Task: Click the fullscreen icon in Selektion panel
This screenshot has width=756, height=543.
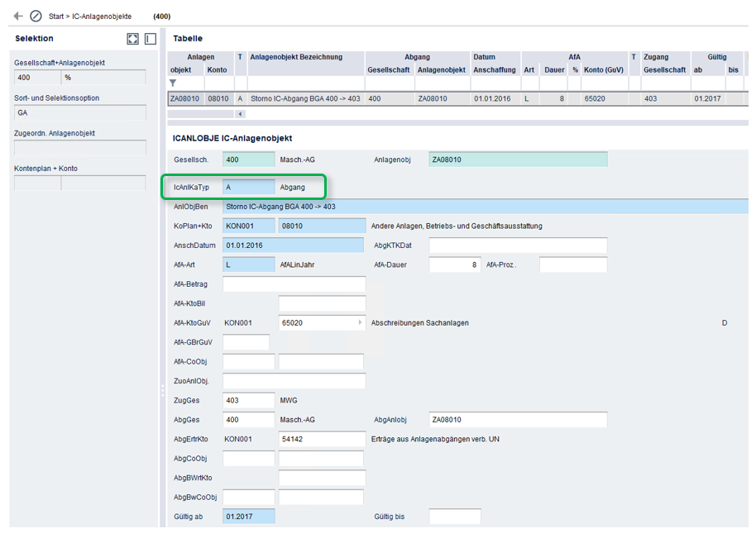Action: point(132,39)
